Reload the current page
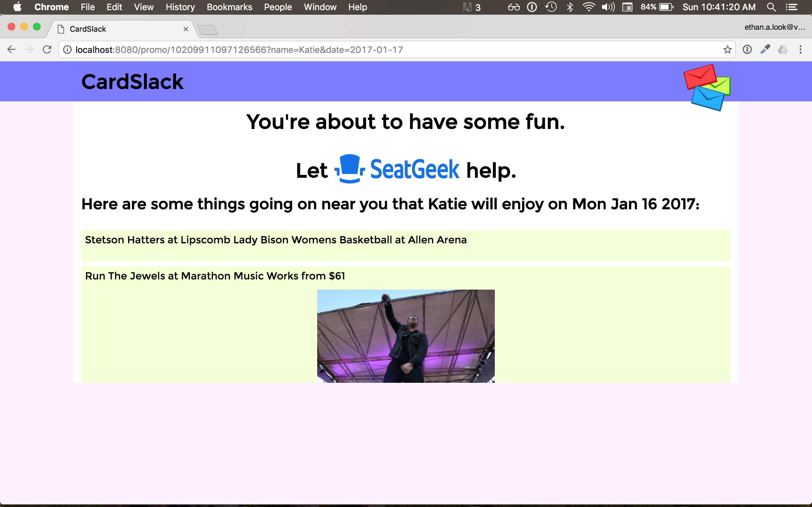 47,50
